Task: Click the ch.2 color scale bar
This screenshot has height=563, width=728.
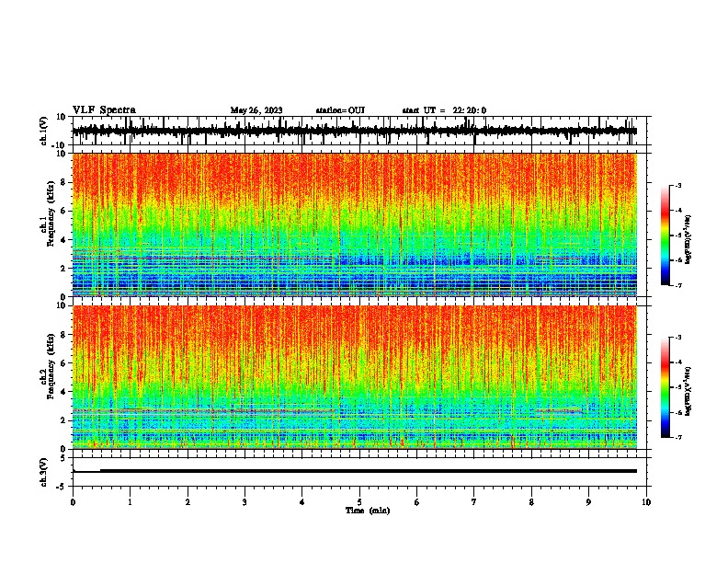Action: point(665,387)
